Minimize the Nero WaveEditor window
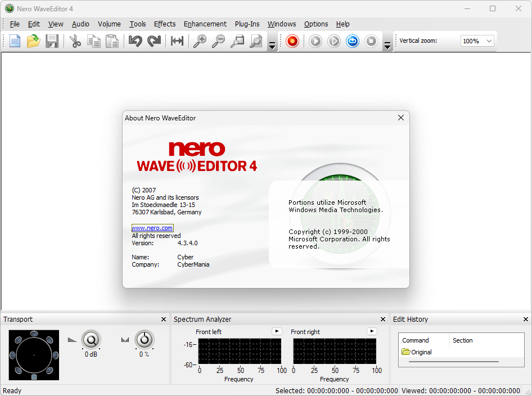Viewport: 532px width, 396px height. click(x=467, y=9)
